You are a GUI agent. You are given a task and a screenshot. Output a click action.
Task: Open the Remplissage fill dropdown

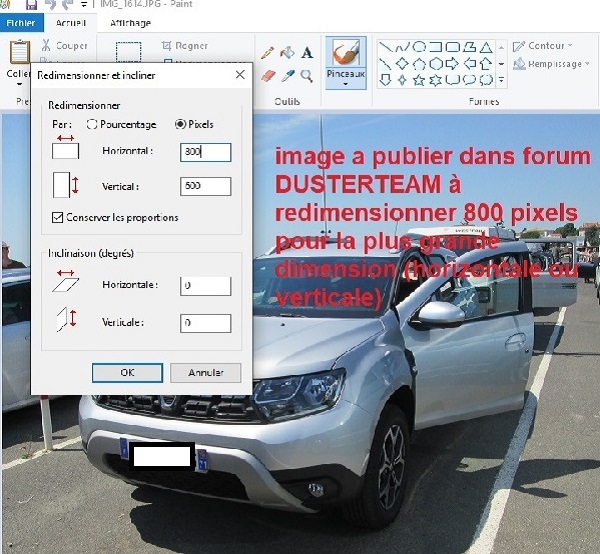pos(551,64)
